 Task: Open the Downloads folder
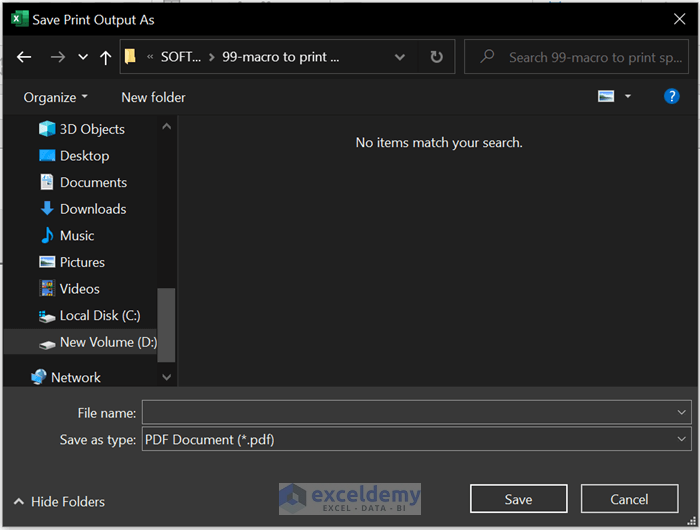93,209
